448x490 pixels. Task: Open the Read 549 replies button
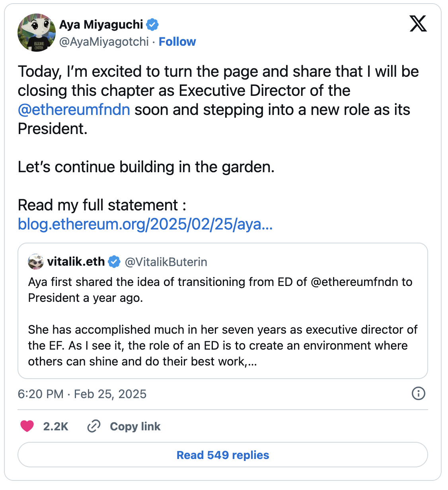click(223, 455)
